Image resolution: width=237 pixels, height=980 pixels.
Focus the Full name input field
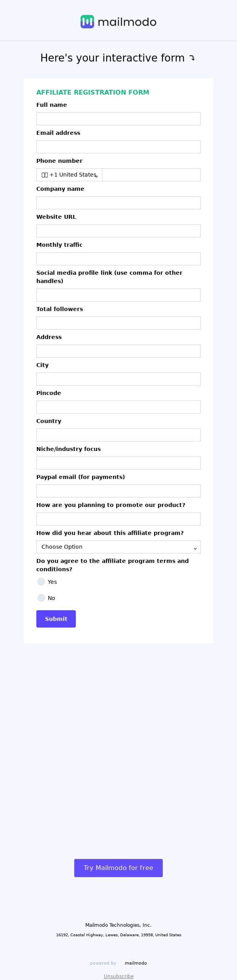click(x=118, y=119)
